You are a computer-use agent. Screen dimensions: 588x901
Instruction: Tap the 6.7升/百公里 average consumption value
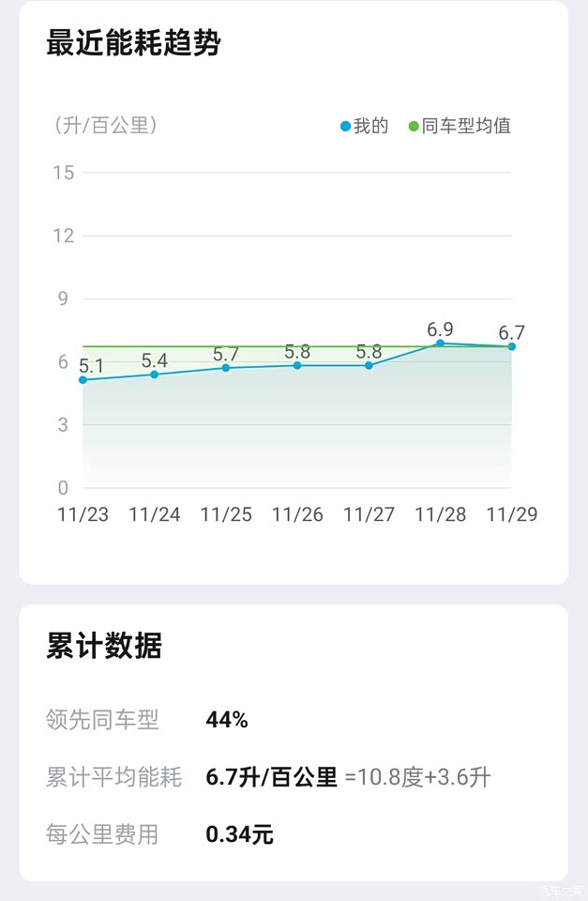tap(271, 777)
